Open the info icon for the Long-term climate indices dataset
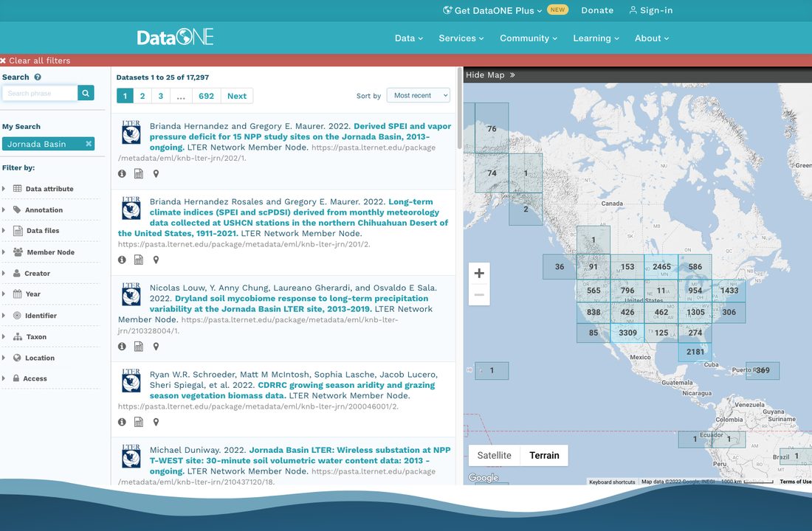This screenshot has height=531, width=812. coord(122,260)
